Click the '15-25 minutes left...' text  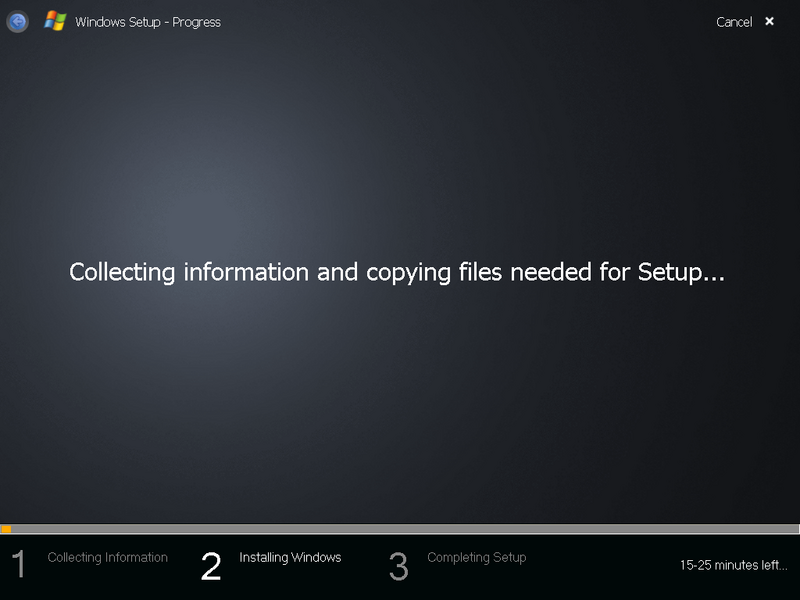[x=733, y=565]
